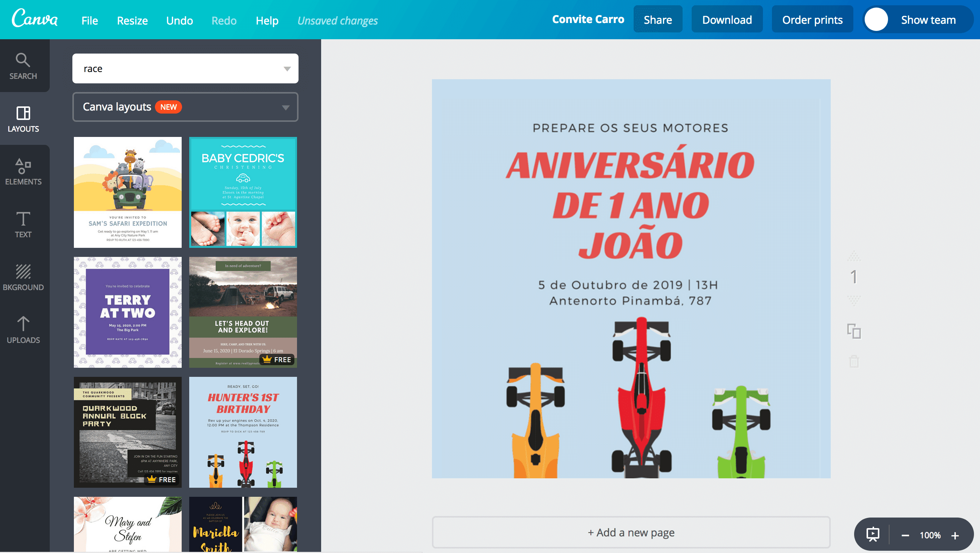Click the page number 1 indicator
980x553 pixels.
pos(854,277)
